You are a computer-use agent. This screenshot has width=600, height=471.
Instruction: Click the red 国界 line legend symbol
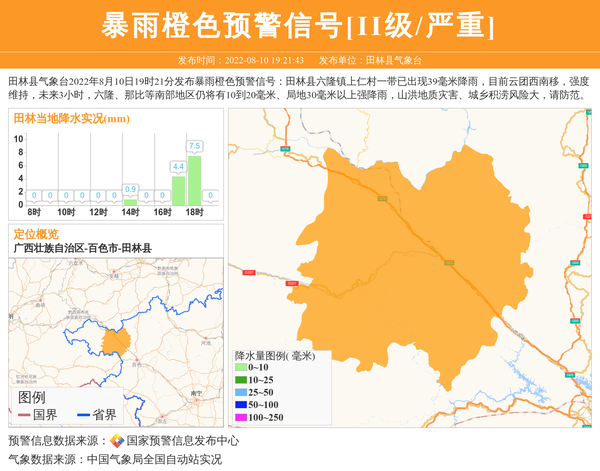pyautogui.click(x=24, y=415)
